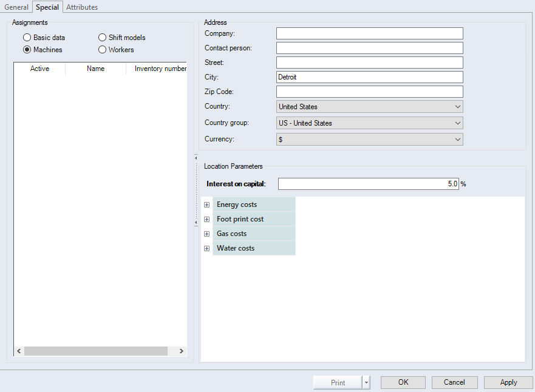Select the Basic data radio button
535x392 pixels.
click(27, 38)
